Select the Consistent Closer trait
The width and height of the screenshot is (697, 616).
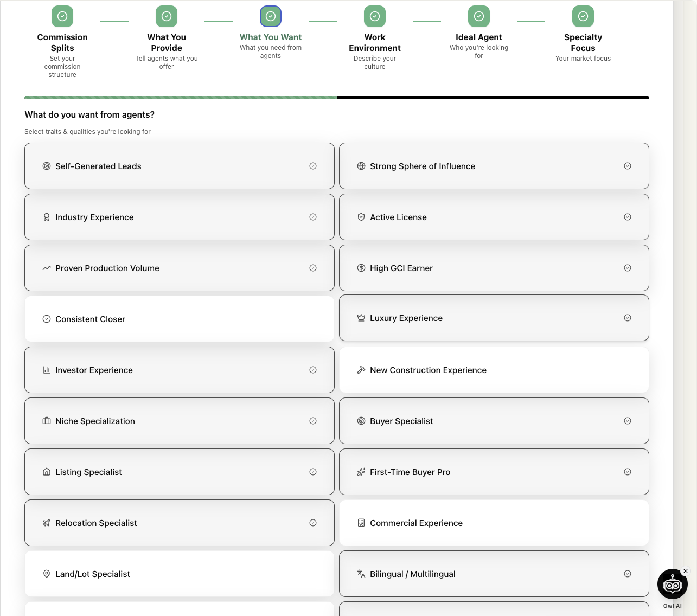point(179,319)
